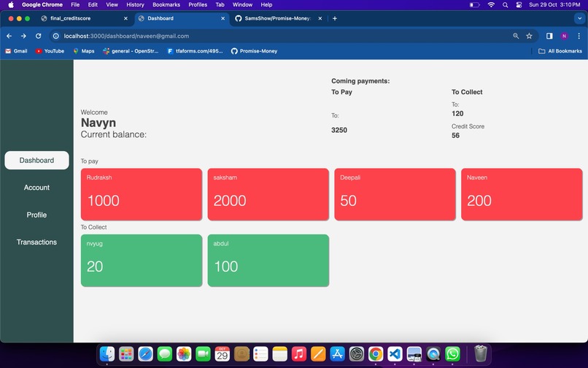Open Profile in the sidebar
588x368 pixels.
pyautogui.click(x=36, y=215)
